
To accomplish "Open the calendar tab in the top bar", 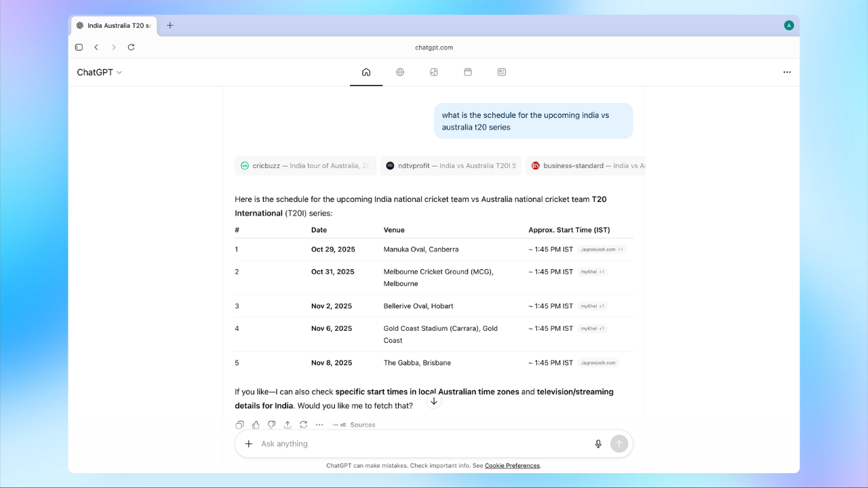I will pos(468,72).
